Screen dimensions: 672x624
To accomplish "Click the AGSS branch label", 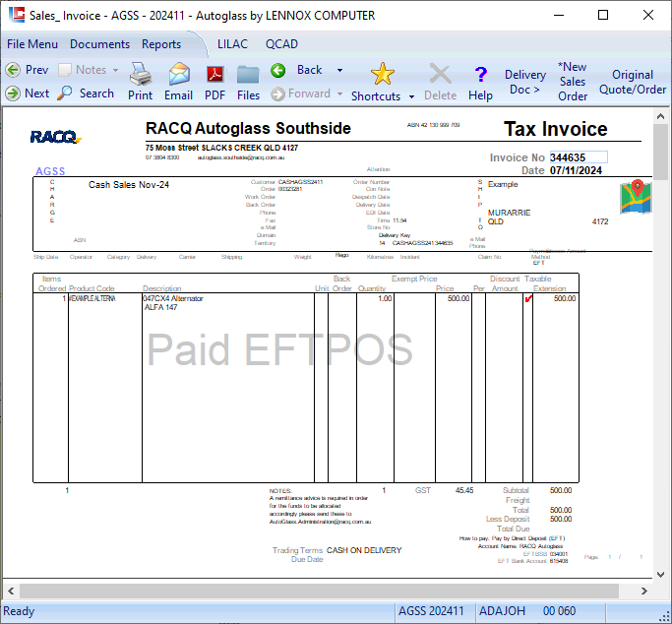I will pyautogui.click(x=50, y=171).
